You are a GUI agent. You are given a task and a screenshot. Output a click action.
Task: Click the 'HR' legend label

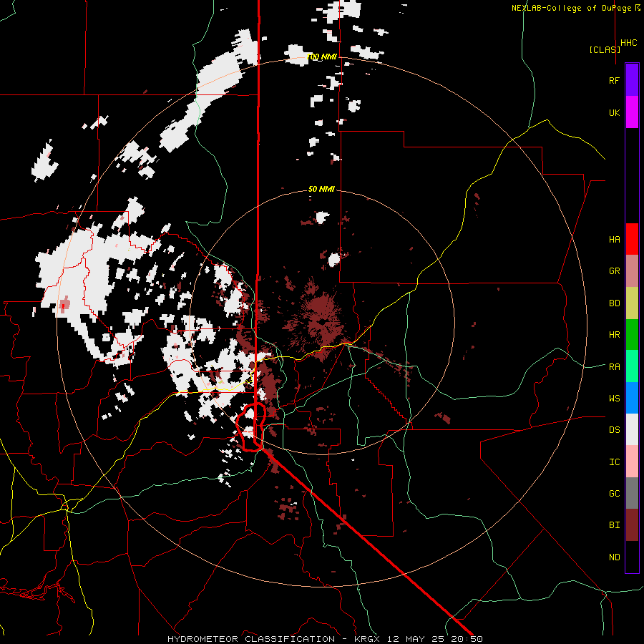pyautogui.click(x=614, y=335)
